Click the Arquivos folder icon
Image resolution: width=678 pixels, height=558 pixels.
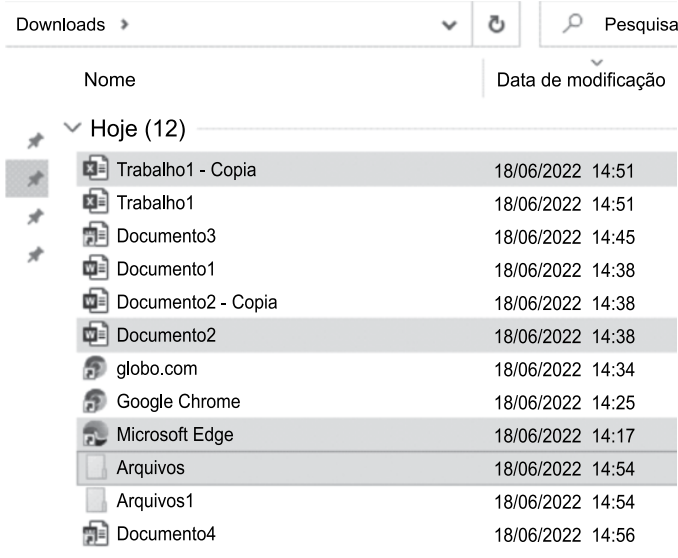(x=96, y=468)
